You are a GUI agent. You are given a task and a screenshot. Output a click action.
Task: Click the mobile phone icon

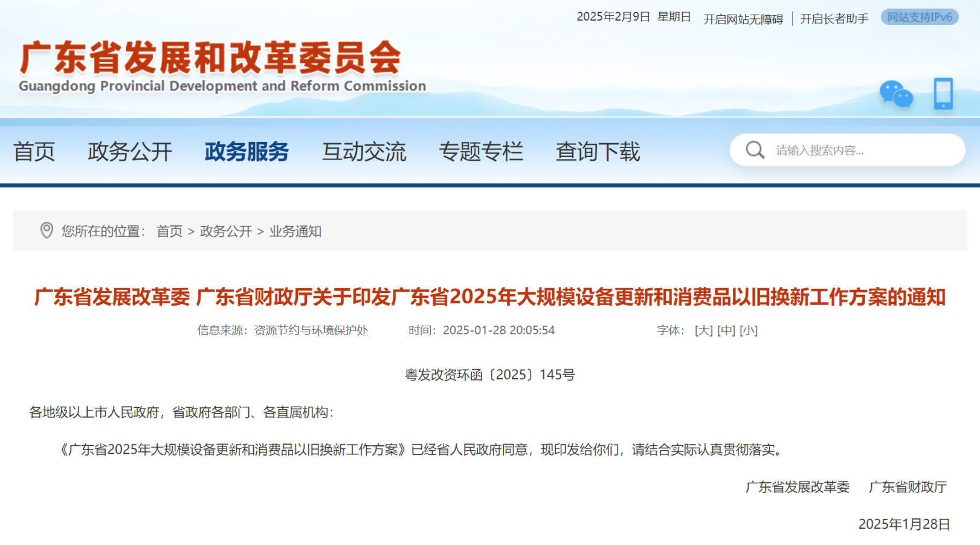coord(943,94)
